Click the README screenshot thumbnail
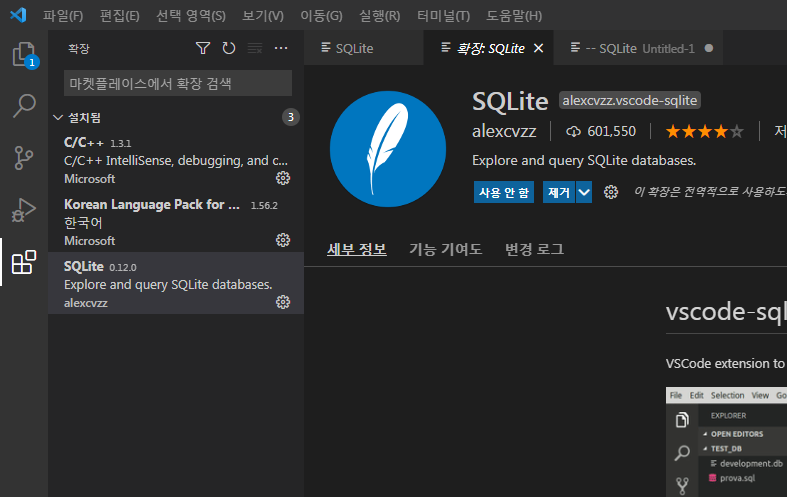 [726, 442]
